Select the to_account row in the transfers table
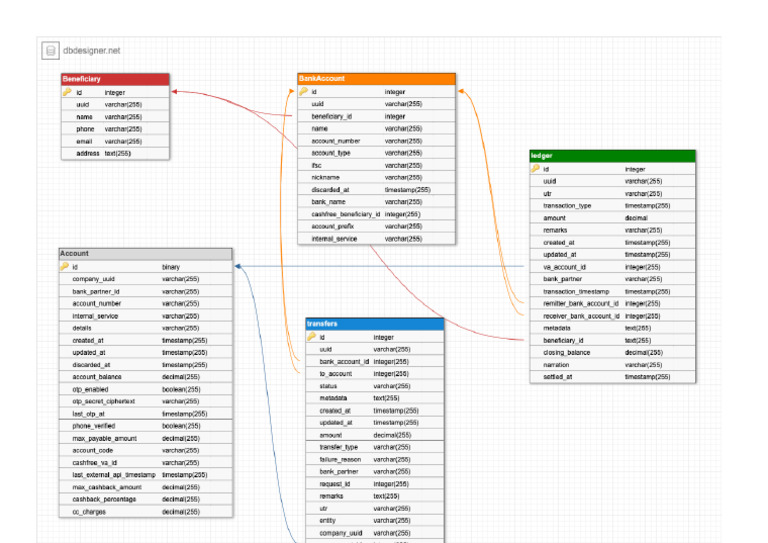The image size is (768, 543). coord(375,374)
